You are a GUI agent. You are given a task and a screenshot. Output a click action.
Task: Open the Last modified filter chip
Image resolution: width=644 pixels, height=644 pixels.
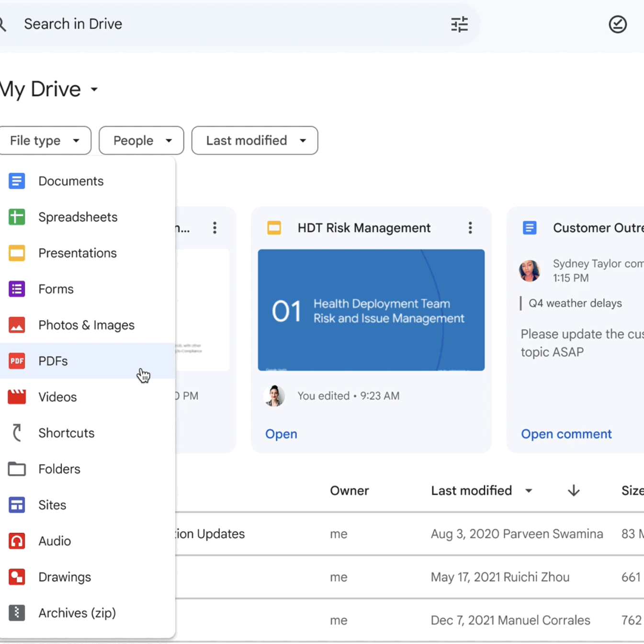pos(255,141)
